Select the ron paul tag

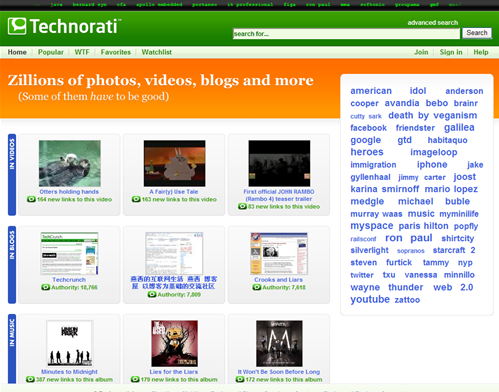tap(409, 238)
